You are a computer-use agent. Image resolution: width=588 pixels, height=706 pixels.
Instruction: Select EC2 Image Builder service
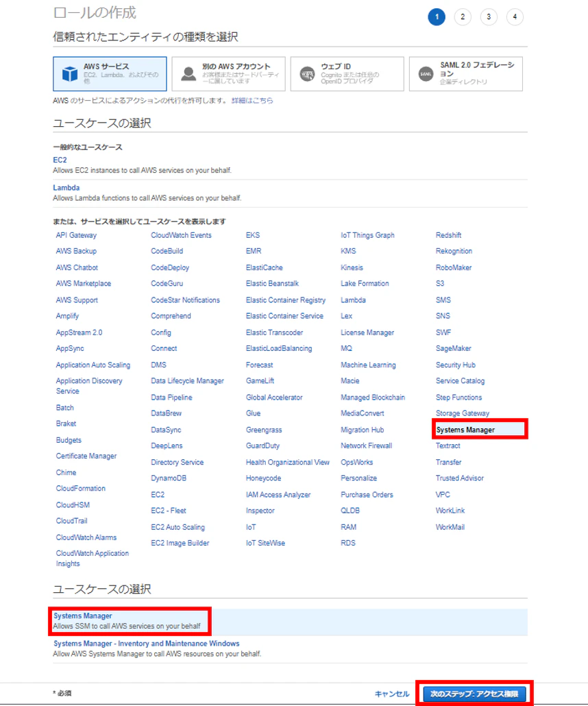click(x=180, y=543)
